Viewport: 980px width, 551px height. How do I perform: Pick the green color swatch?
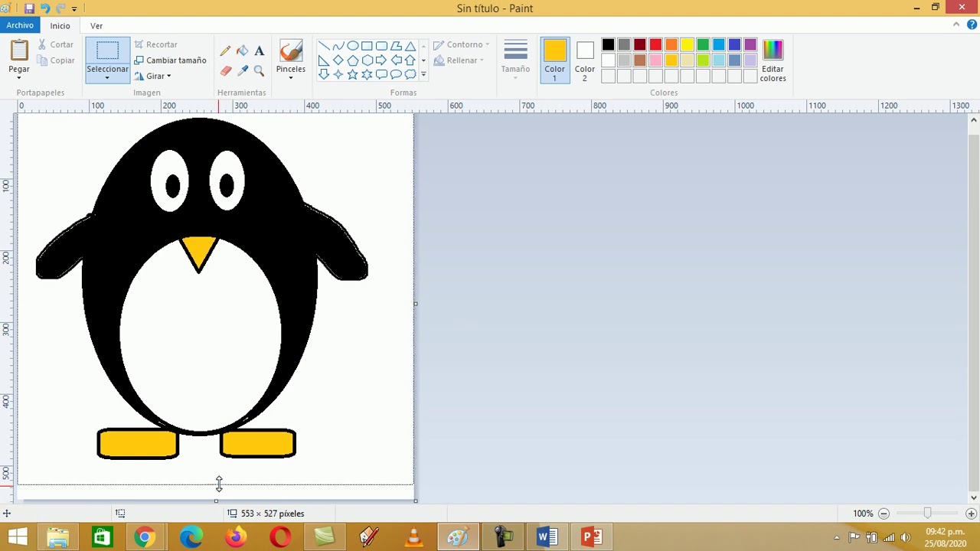(x=703, y=45)
